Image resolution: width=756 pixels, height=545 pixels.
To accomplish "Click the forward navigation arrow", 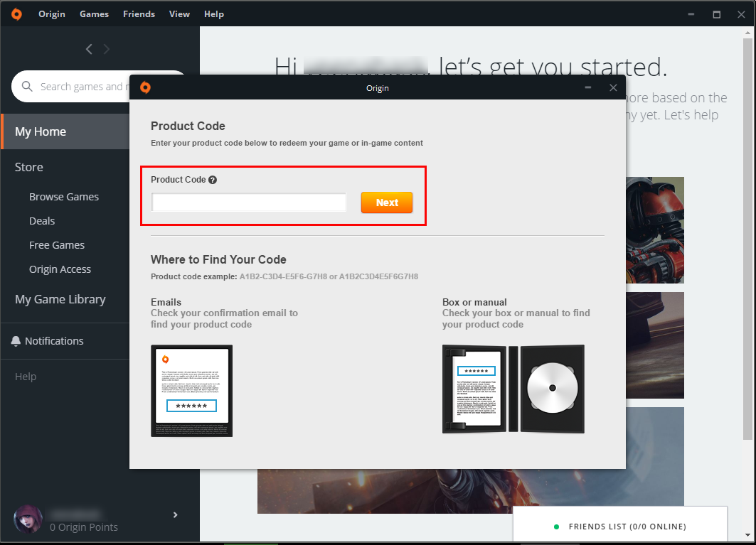I will (107, 49).
